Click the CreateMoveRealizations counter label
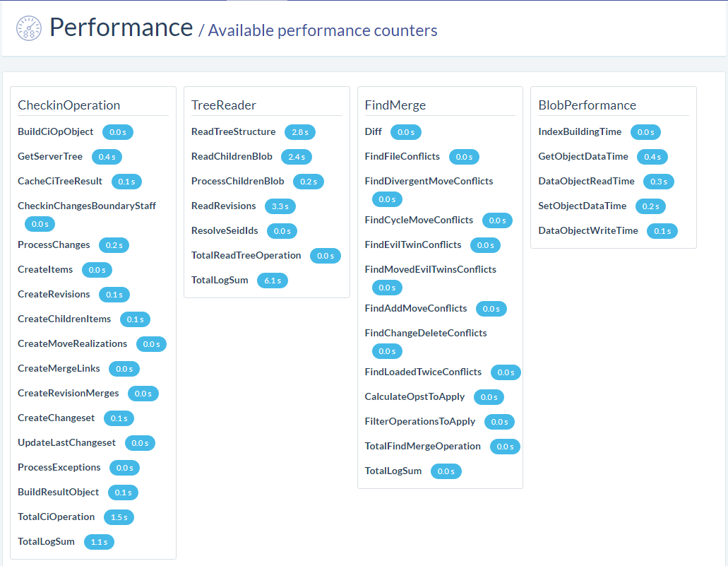 (73, 343)
